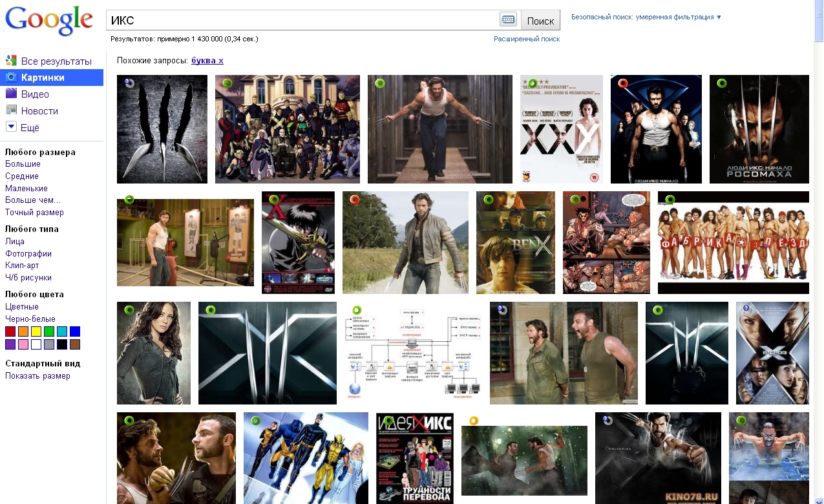Click the Стандартный вид heading
This screenshot has height=504, width=824.
pos(43,363)
